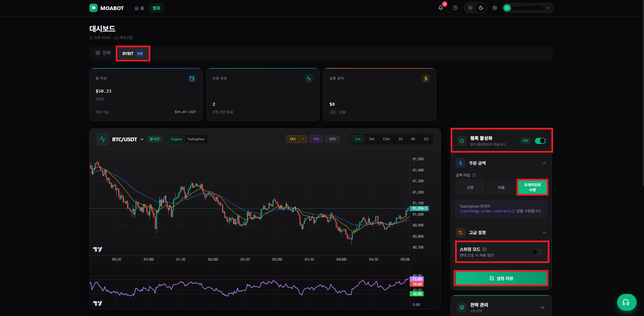Click the power icon beside 웹훅 활성화
Viewport: 644px width, 316px height.
(462, 141)
